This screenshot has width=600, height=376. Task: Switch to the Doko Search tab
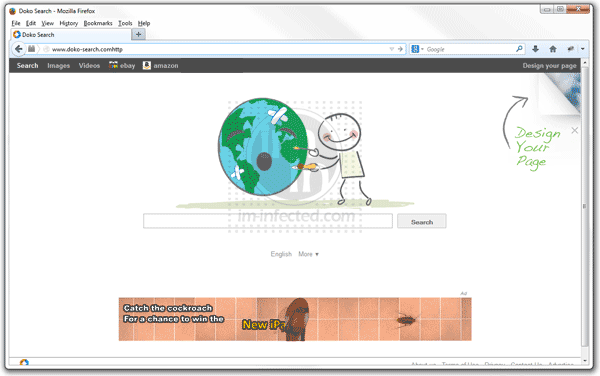coord(71,34)
